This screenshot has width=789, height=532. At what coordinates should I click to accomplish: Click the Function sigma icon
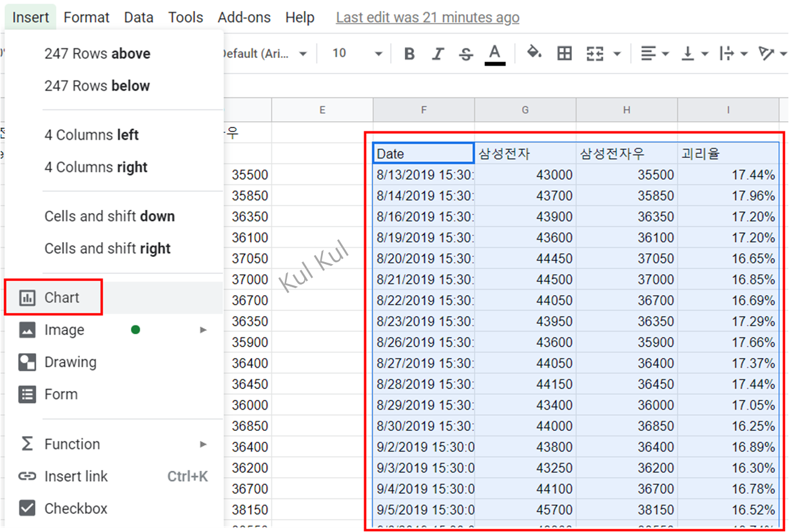pos(27,444)
